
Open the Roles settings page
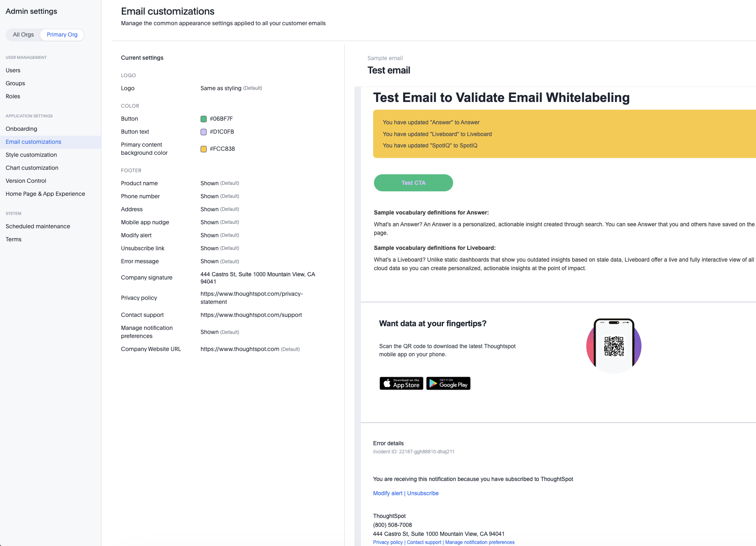13,96
